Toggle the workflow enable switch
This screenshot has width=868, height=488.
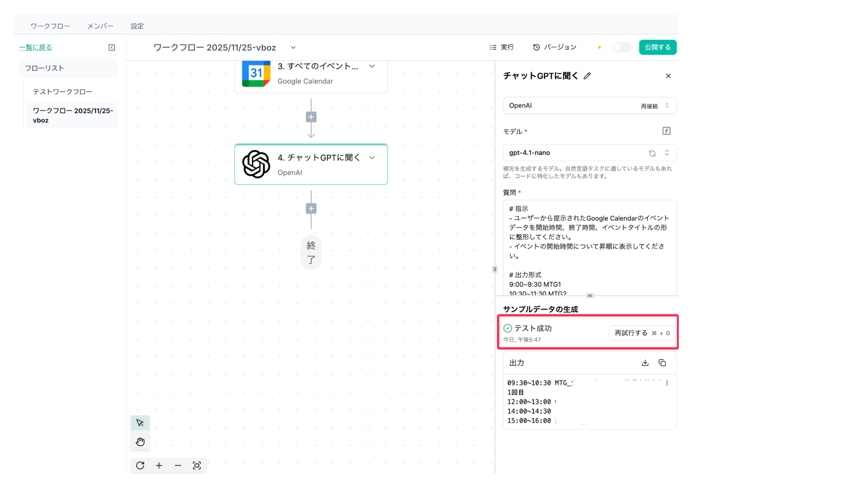point(622,47)
